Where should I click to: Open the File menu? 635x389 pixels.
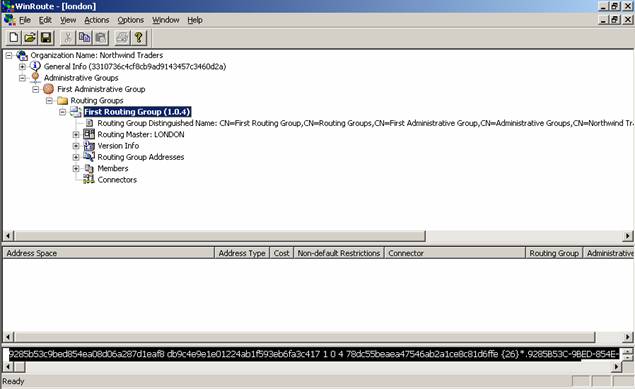[x=25, y=20]
